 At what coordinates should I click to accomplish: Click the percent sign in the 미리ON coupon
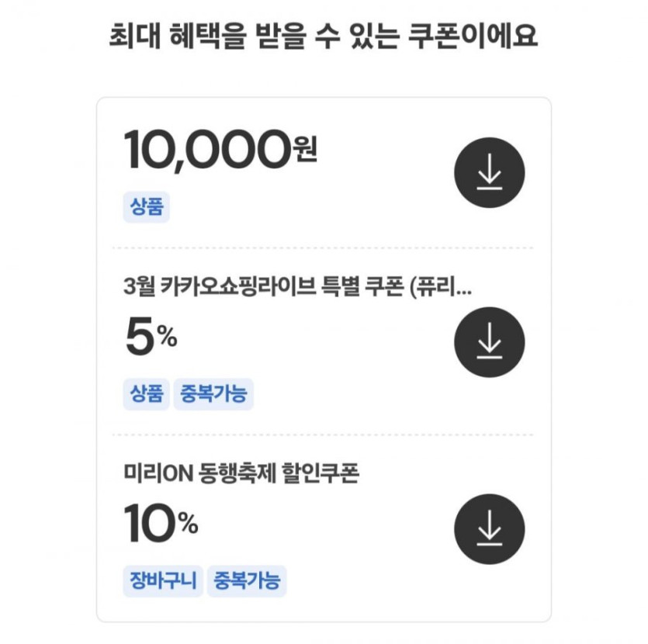pyautogui.click(x=187, y=525)
